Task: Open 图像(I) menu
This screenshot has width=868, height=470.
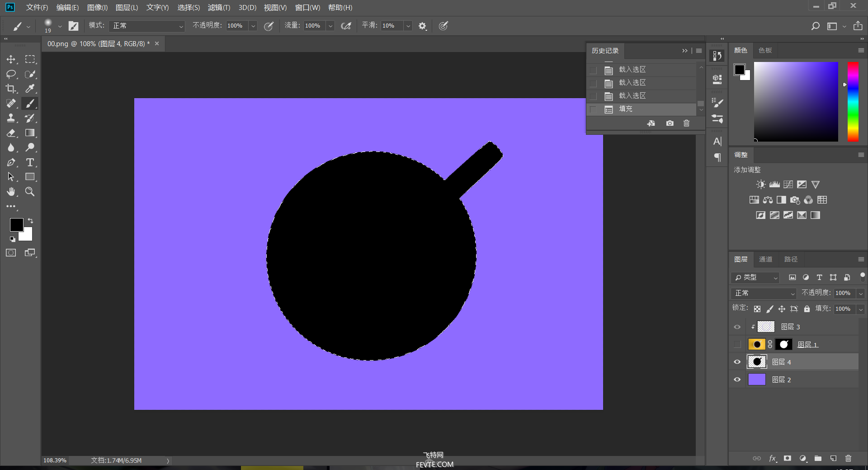Action: (97, 8)
